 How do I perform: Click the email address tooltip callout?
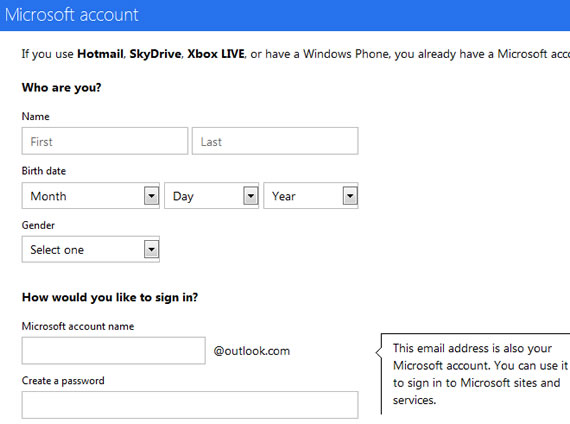point(475,374)
